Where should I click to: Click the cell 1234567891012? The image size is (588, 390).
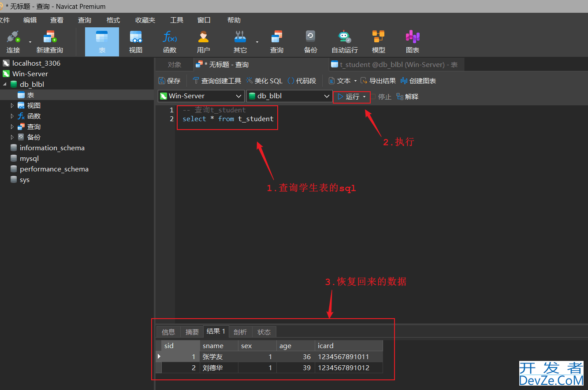(349, 368)
